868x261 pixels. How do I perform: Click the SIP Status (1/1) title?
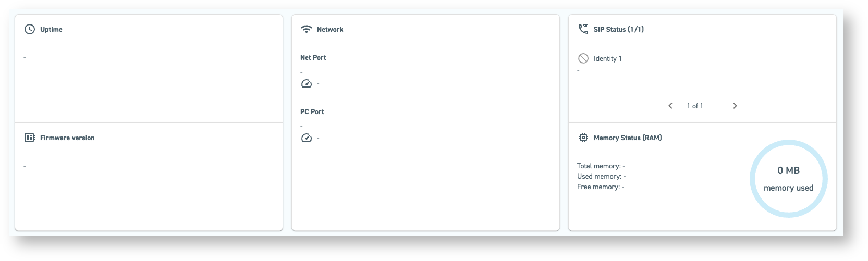[x=619, y=29]
